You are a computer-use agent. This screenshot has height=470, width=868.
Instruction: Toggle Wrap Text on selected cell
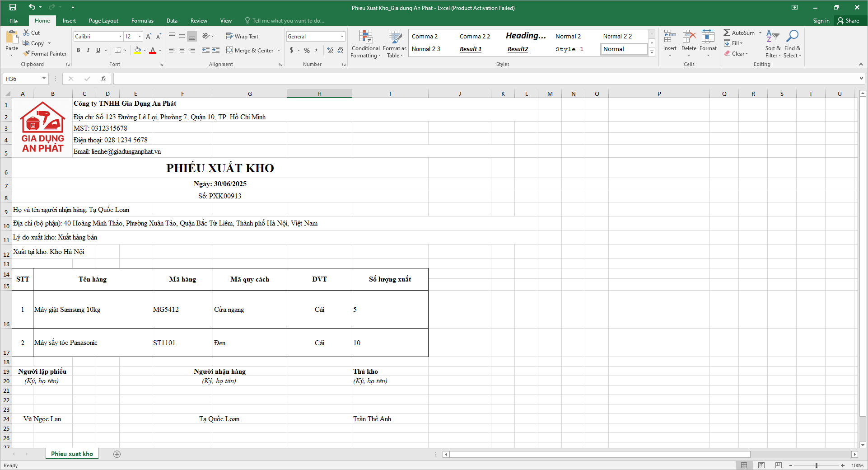click(x=242, y=36)
